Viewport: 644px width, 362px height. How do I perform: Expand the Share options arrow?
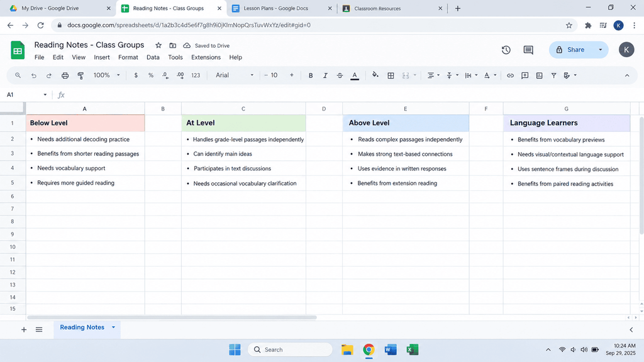(601, 50)
